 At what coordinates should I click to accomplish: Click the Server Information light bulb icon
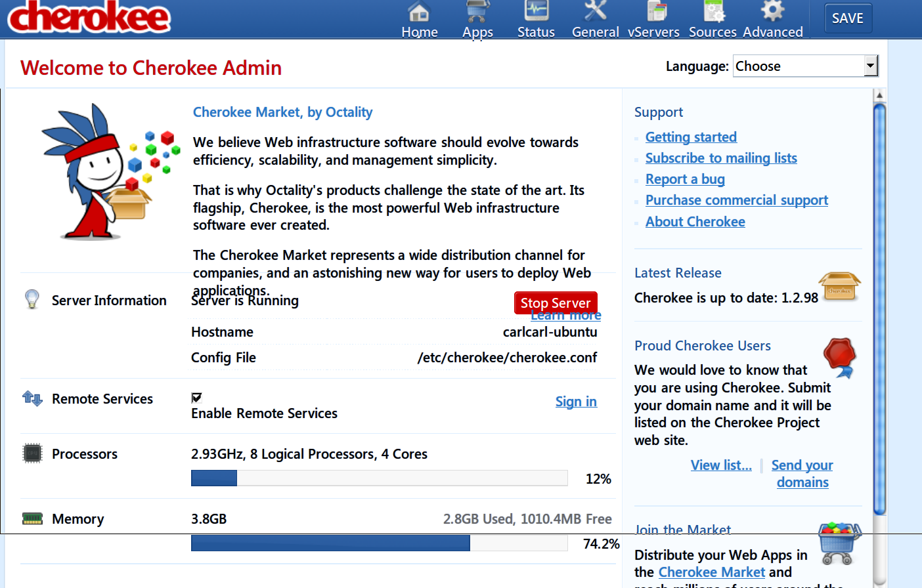[x=32, y=299]
